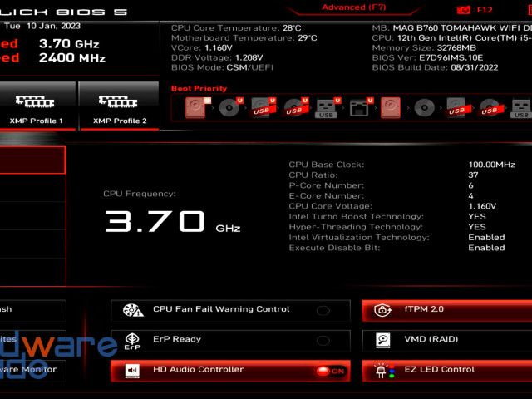
Task: Click the MB: MAG B760 TOMAHAWK line
Action: [x=452, y=27]
